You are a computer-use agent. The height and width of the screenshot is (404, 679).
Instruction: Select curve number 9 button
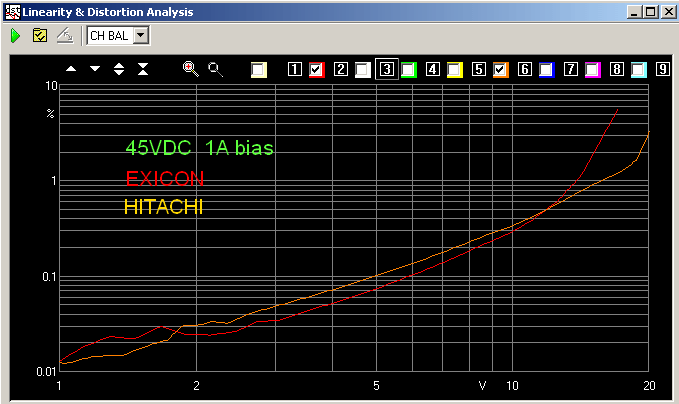tap(662, 70)
